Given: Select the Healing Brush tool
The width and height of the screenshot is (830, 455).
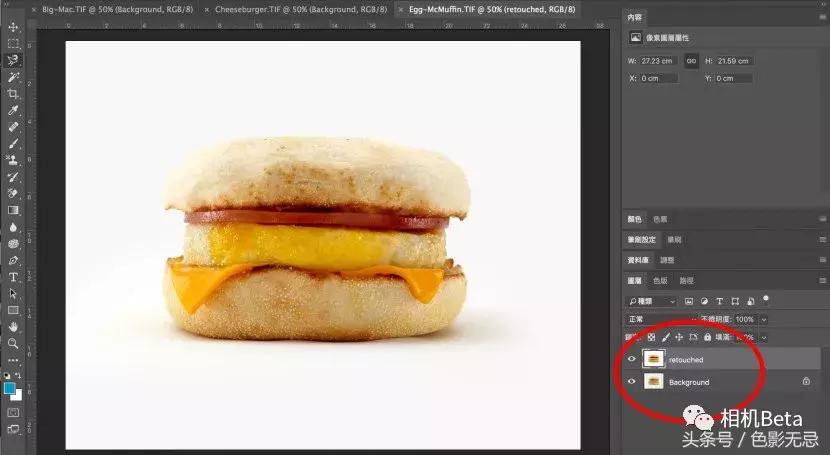Looking at the screenshot, I should [13, 126].
